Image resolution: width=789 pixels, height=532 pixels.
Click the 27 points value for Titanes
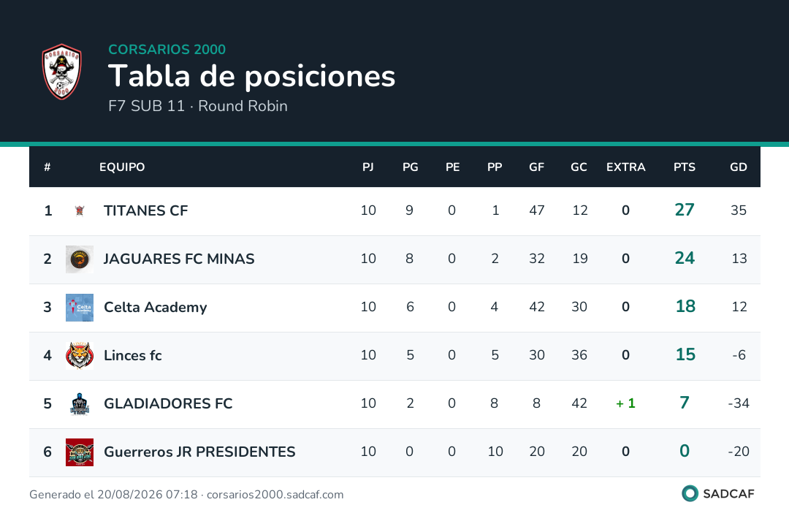coord(685,210)
